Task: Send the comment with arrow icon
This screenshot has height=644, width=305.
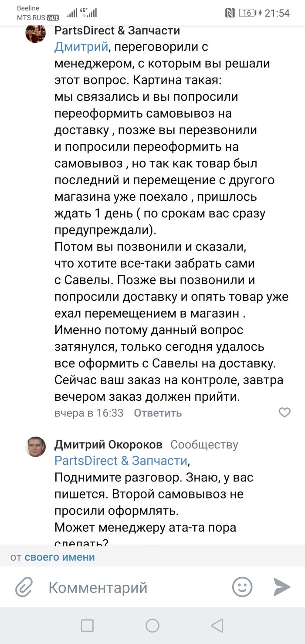Action: click(x=282, y=587)
